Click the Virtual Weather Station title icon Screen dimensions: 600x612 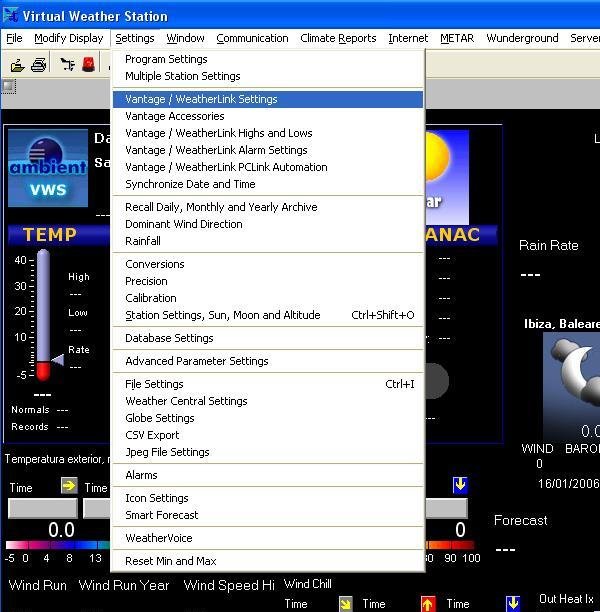(11, 15)
